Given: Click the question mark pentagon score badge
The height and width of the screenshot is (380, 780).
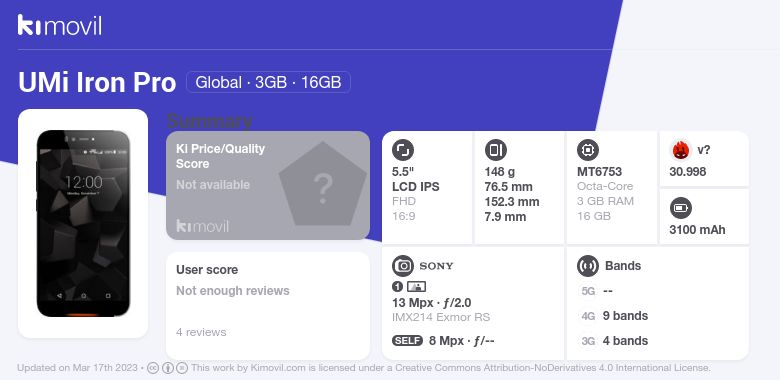Looking at the screenshot, I should (x=323, y=184).
